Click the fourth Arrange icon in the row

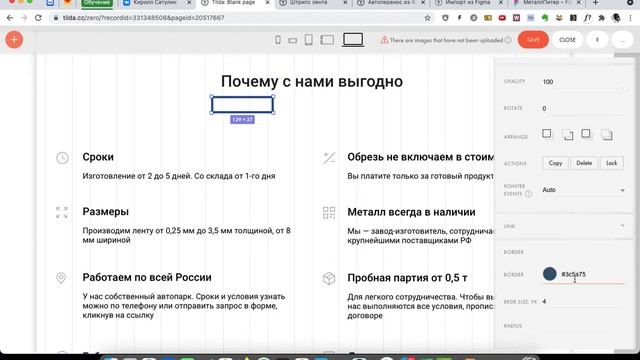[607, 135]
